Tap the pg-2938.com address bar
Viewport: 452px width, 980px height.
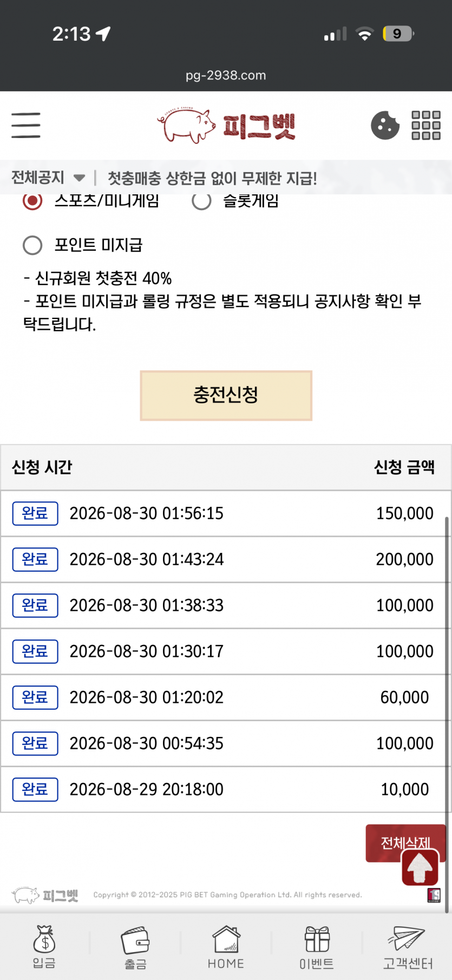tap(226, 75)
